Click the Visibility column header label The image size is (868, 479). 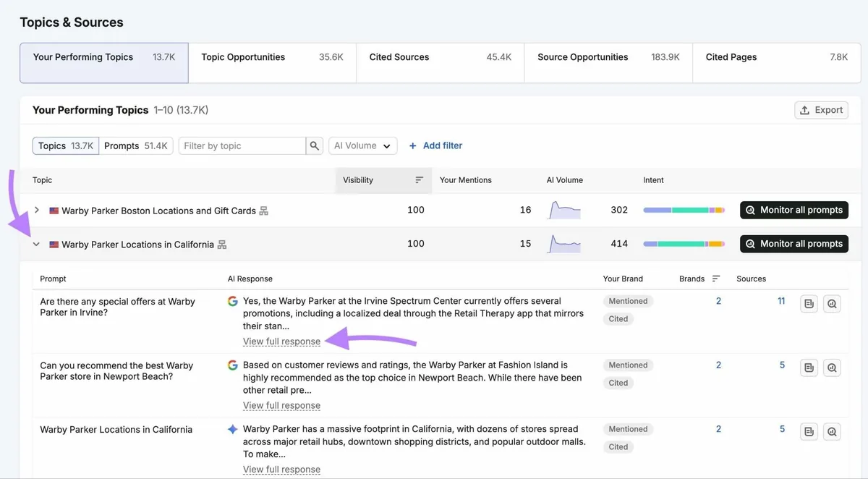(358, 180)
